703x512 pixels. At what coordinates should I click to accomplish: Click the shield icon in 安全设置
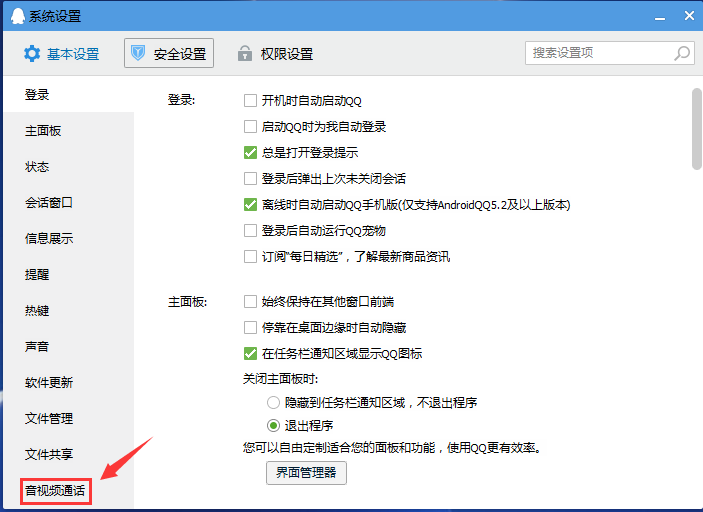pos(138,53)
